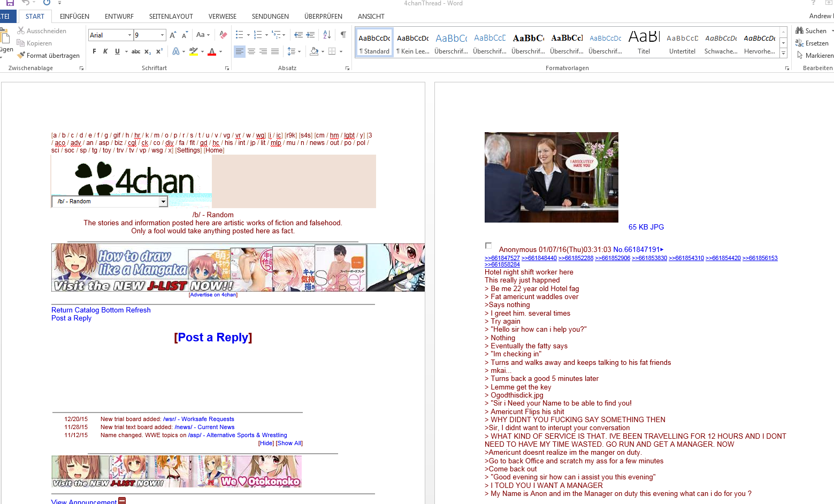Click Format übertragen button
Screen dimensions: 834x504
(x=48, y=56)
